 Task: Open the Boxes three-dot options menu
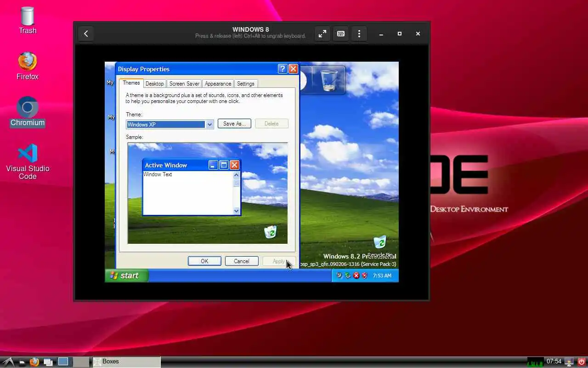(x=359, y=34)
